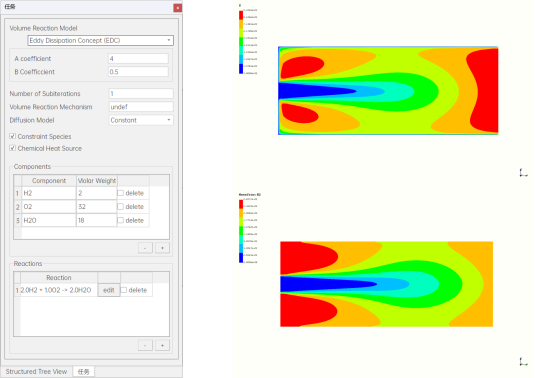Click the red swatch of upper legend
The image size is (535, 378).
click(x=241, y=15)
